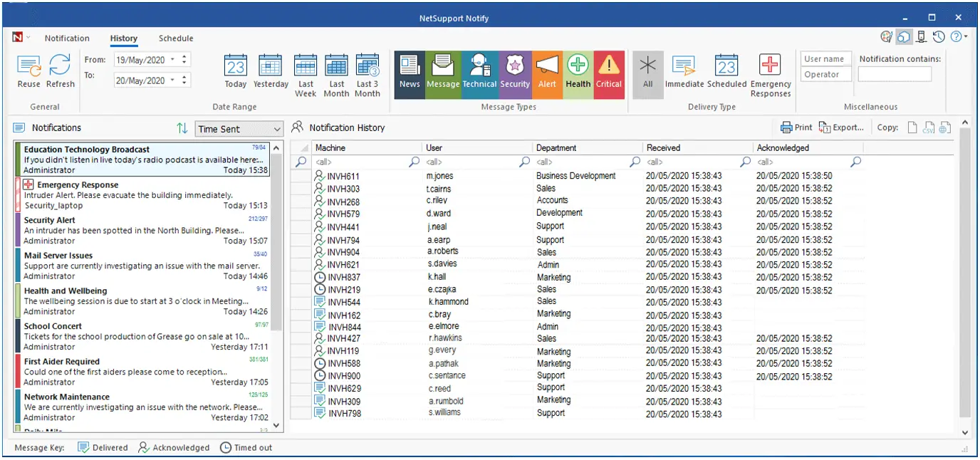The width and height of the screenshot is (980, 460).
Task: Filter messages by Health type
Action: (578, 73)
